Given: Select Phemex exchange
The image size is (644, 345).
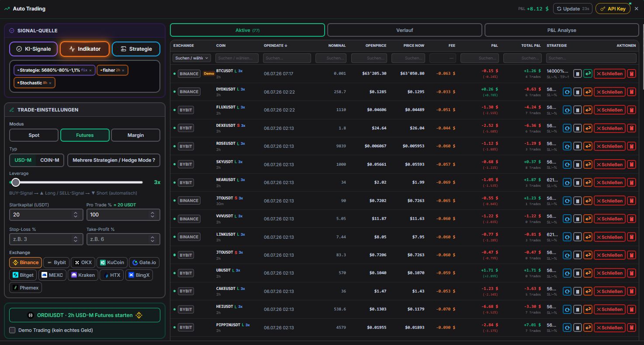Looking at the screenshot, I should [26, 288].
